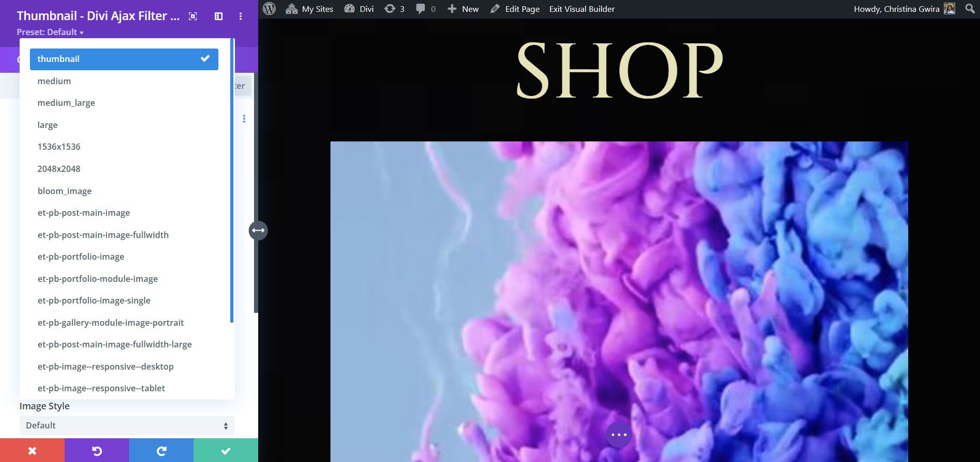Select the et-pb-portfolio-image size option
This screenshot has width=980, height=462.
point(81,257)
